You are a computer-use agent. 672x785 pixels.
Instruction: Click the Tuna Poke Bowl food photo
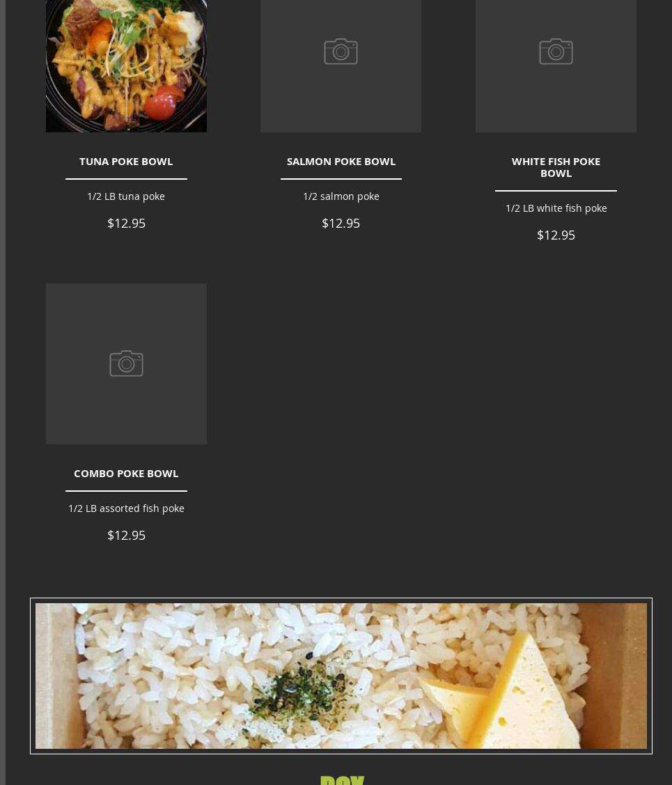click(126, 66)
